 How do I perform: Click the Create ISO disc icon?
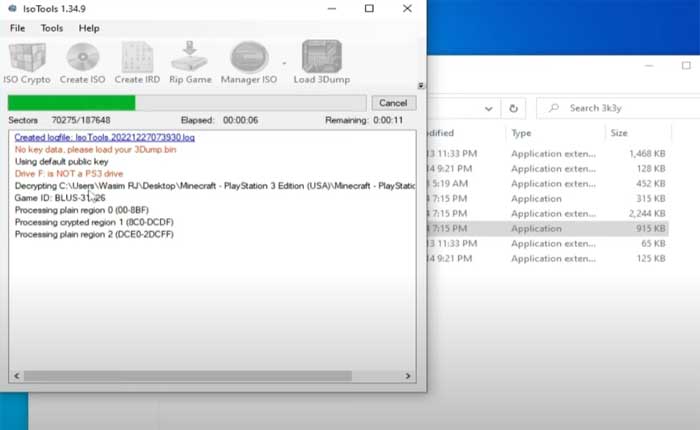pyautogui.click(x=83, y=57)
